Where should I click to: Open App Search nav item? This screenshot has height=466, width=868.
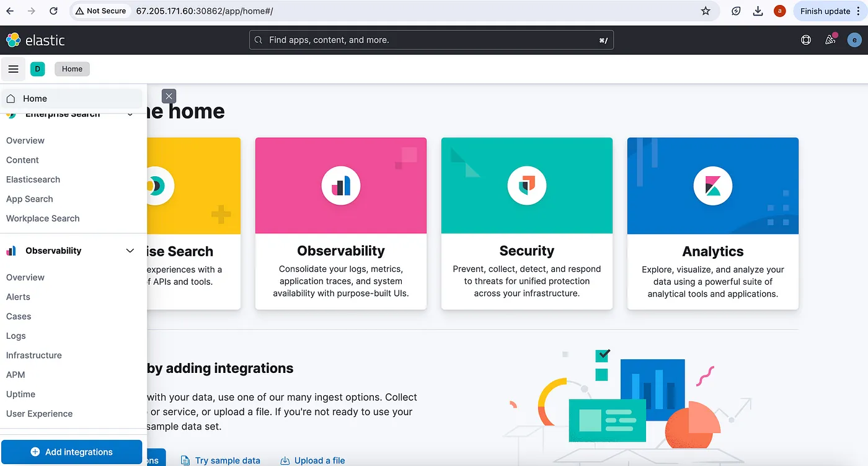[29, 199]
